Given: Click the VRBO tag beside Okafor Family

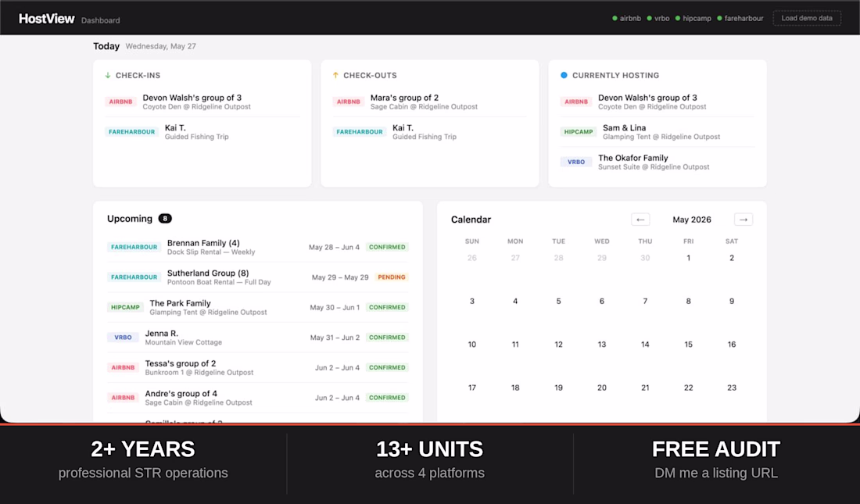Looking at the screenshot, I should point(576,162).
